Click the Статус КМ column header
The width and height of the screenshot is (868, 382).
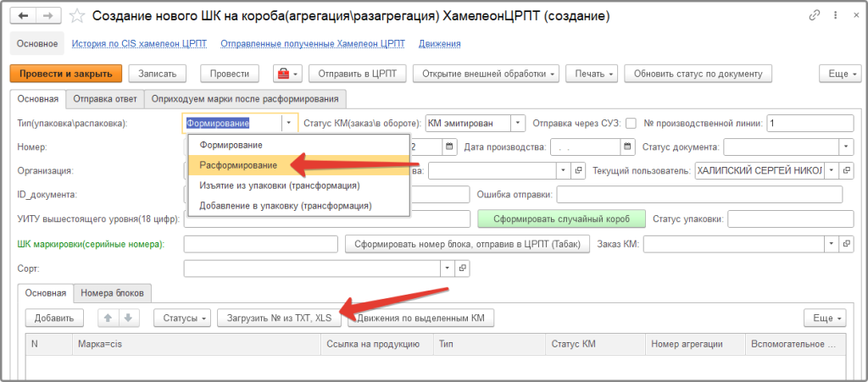596,344
